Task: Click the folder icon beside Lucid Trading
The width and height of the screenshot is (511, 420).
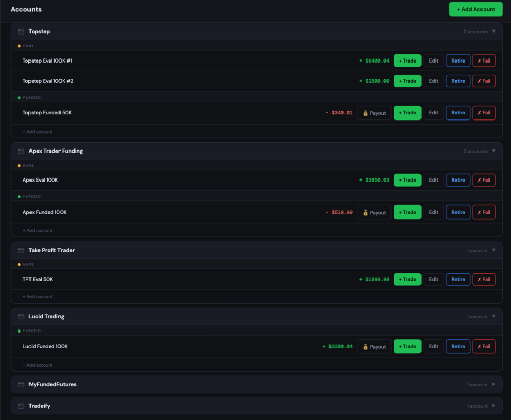Action: pyautogui.click(x=21, y=317)
